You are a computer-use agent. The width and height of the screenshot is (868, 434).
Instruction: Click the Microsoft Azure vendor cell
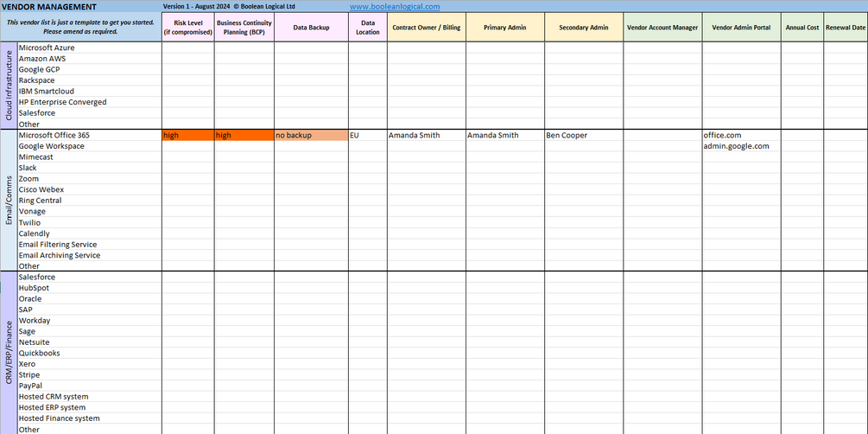point(90,48)
